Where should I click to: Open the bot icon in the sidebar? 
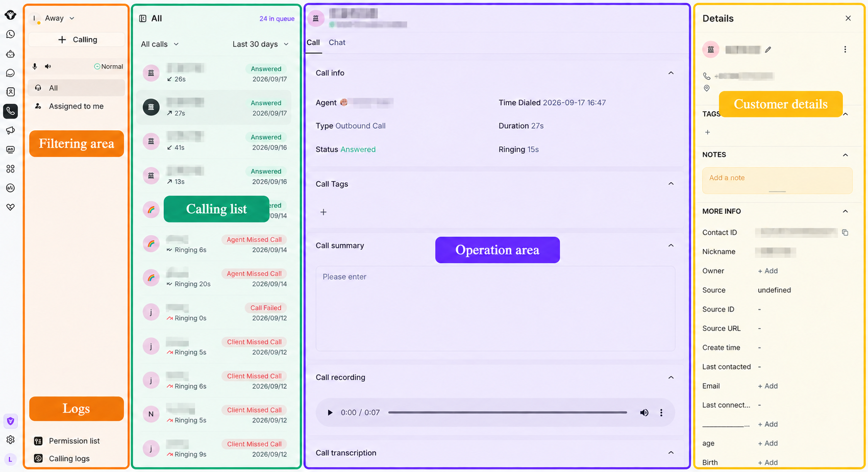coord(10,54)
